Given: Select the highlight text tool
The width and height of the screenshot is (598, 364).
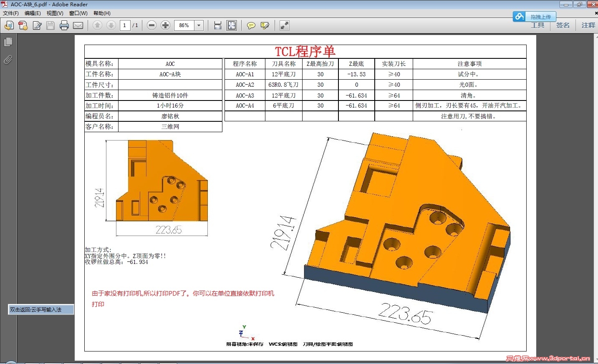Looking at the screenshot, I should tap(265, 25).
